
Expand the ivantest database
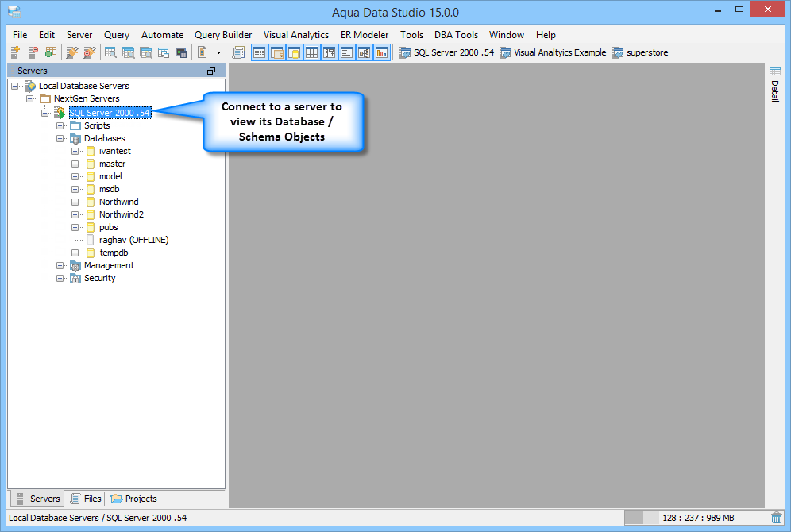75,152
